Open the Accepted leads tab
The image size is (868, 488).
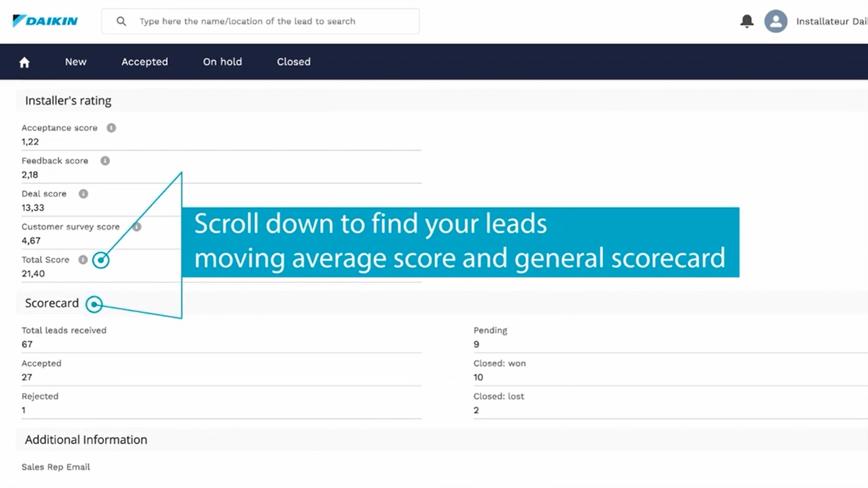[145, 62]
